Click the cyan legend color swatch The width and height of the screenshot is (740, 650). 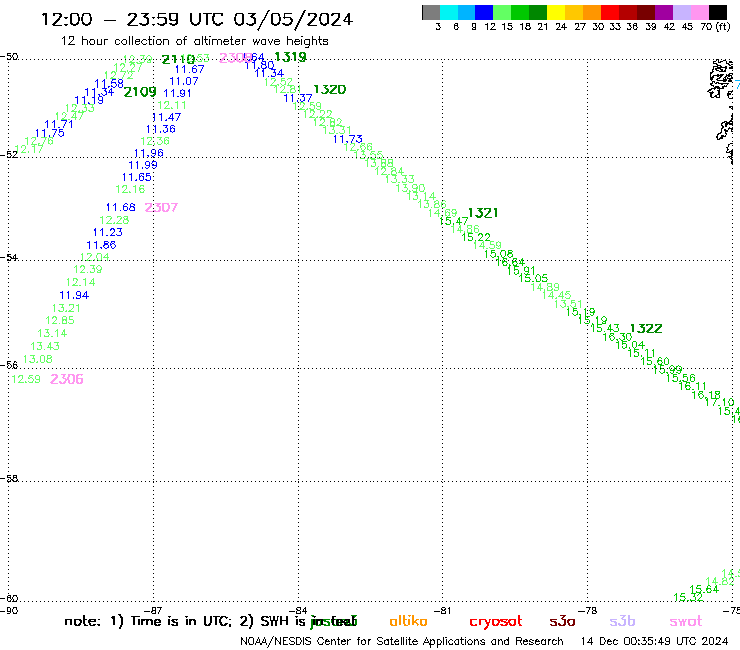[449, 12]
